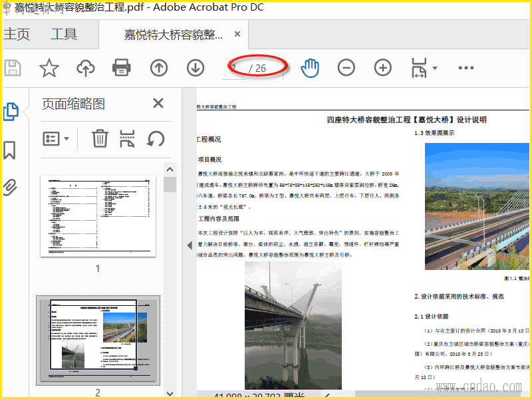Open thumbnail options menu dropdown
Image resolution: width=532 pixels, height=399 pixels.
pos(56,138)
